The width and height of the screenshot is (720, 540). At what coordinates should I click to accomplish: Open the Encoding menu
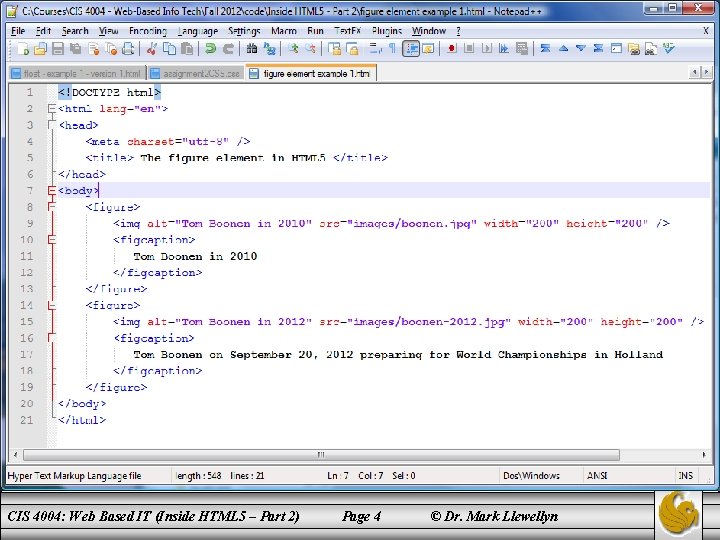click(147, 31)
